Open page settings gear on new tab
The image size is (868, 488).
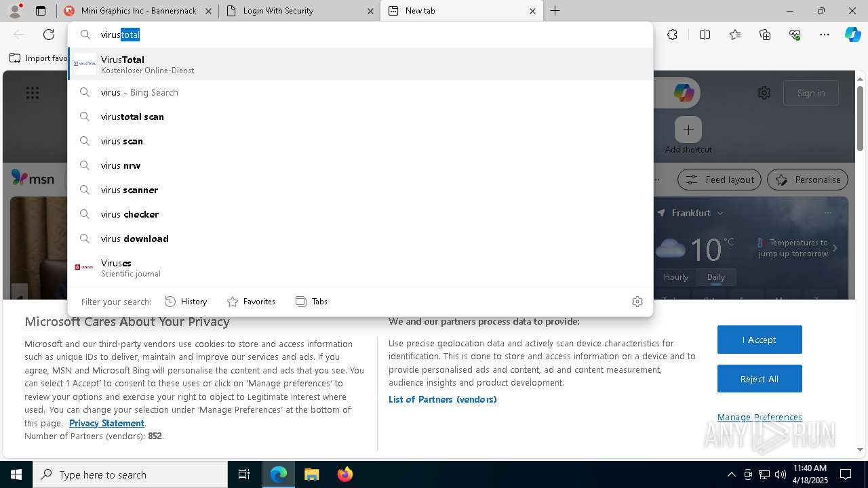tap(764, 93)
